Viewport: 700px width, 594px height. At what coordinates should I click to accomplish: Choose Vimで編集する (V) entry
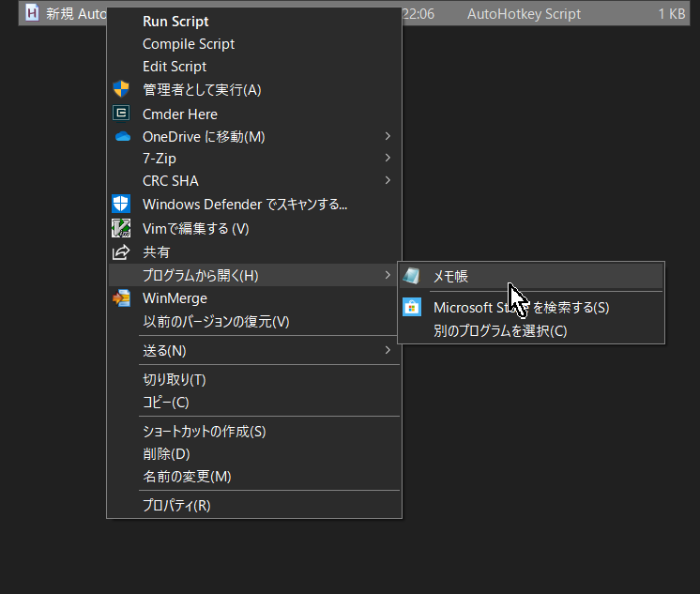pos(254,229)
